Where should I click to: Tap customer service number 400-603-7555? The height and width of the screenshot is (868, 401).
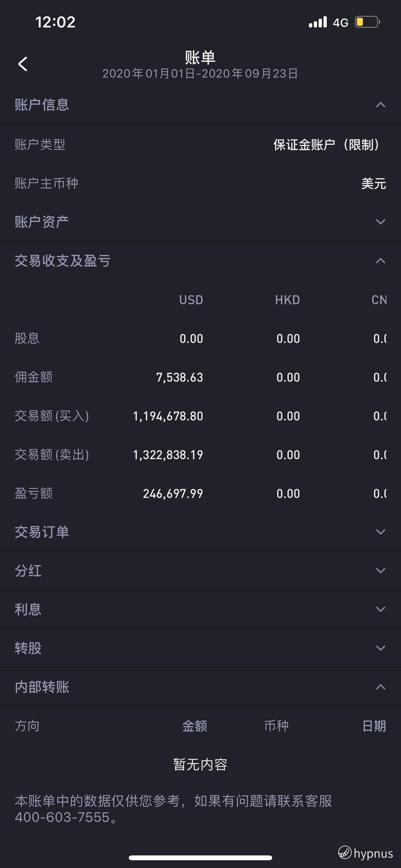pos(62,817)
